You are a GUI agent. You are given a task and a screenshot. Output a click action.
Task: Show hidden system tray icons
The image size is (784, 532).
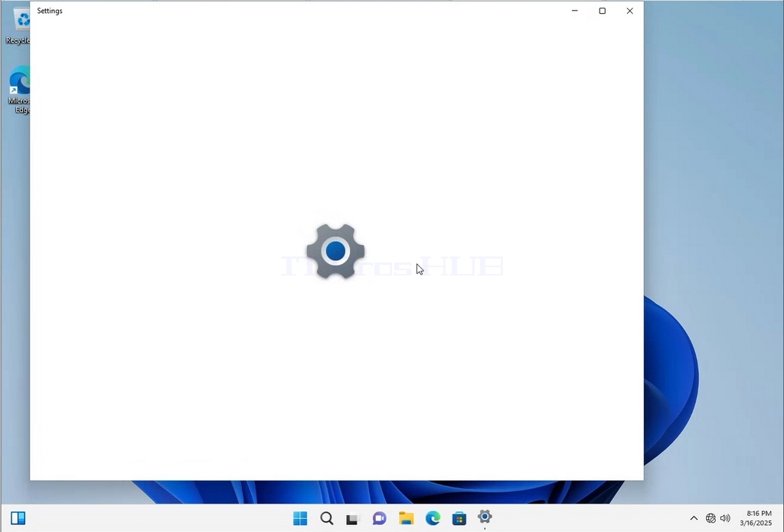(694, 518)
